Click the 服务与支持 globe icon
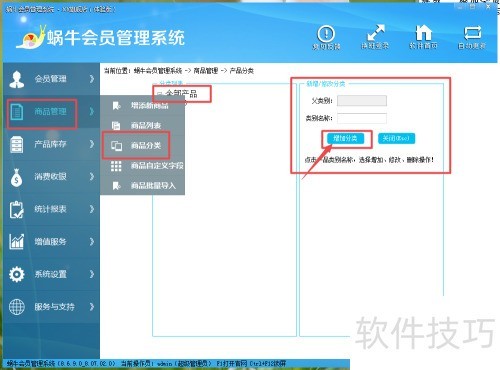Screen dimensions: 500x370 point(17,307)
